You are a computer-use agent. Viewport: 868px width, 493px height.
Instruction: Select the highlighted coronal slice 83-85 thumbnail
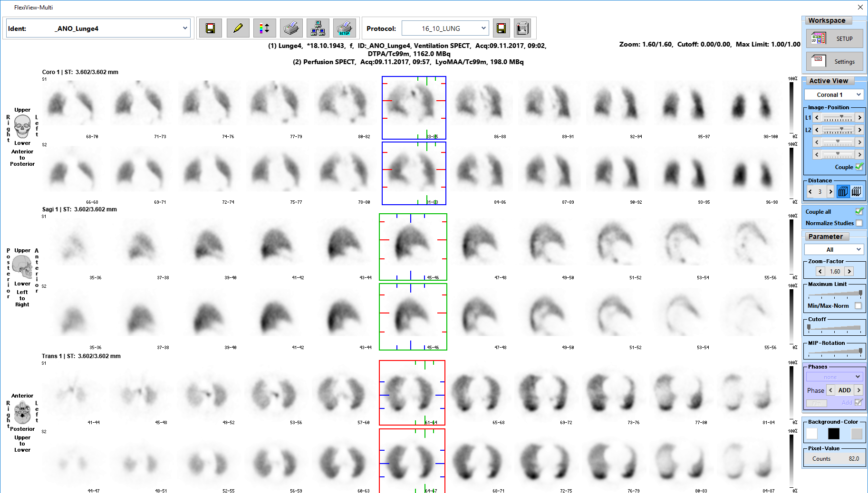(414, 108)
